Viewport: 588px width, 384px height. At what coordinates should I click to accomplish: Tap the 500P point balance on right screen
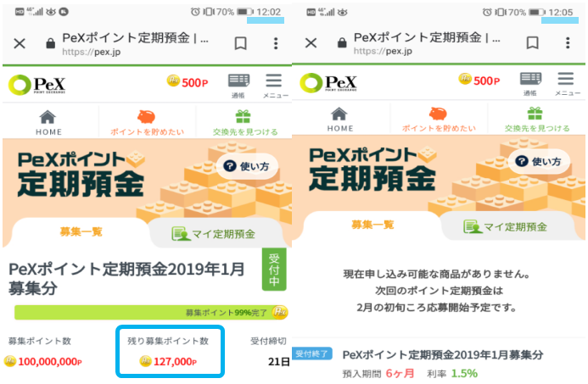click(x=479, y=81)
